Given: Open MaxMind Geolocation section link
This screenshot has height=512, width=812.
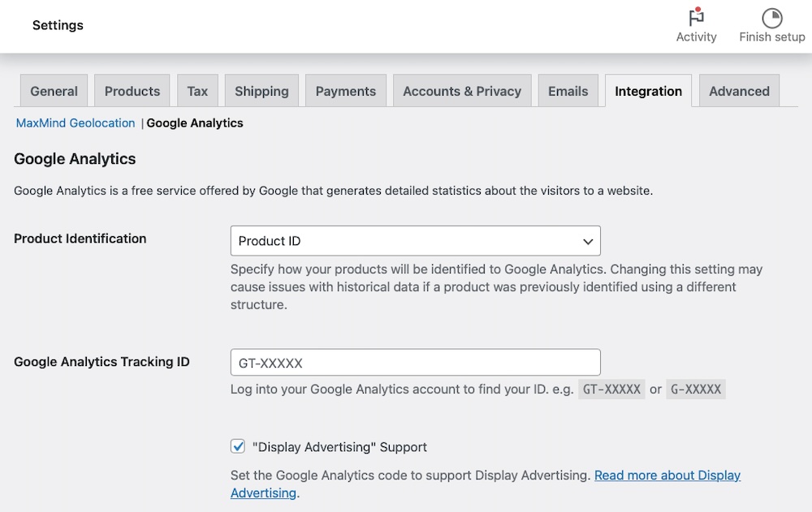Looking at the screenshot, I should (x=76, y=123).
